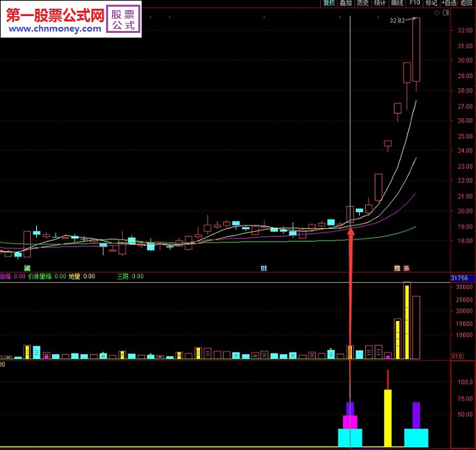Toggle the side panel icon beside the diamond

[x=446, y=13]
